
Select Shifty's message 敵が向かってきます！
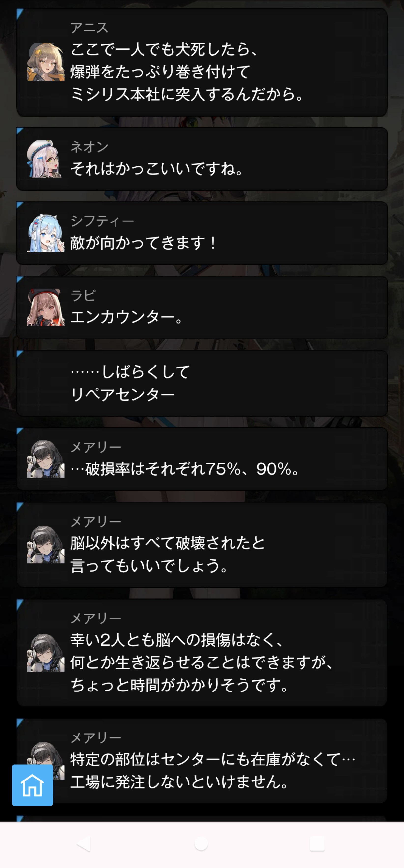(x=202, y=233)
